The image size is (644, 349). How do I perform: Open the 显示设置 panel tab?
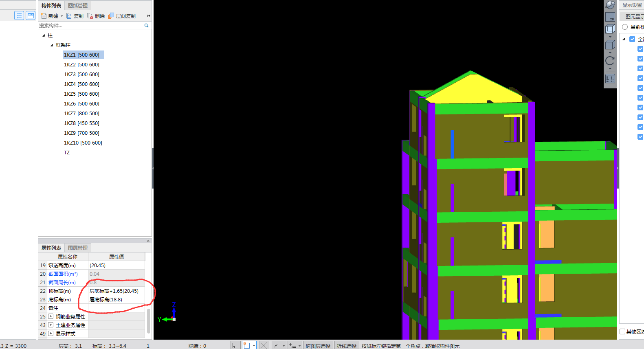(x=632, y=5)
